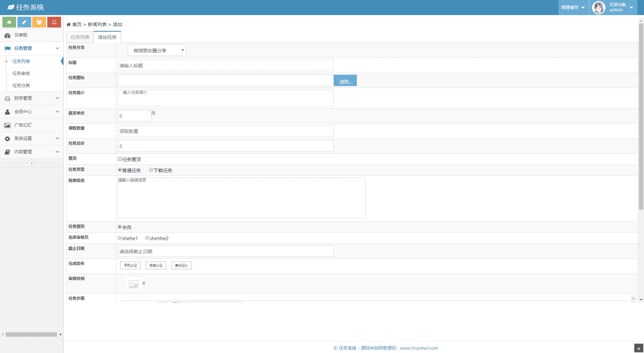Click the red bell notification icon

(54, 22)
